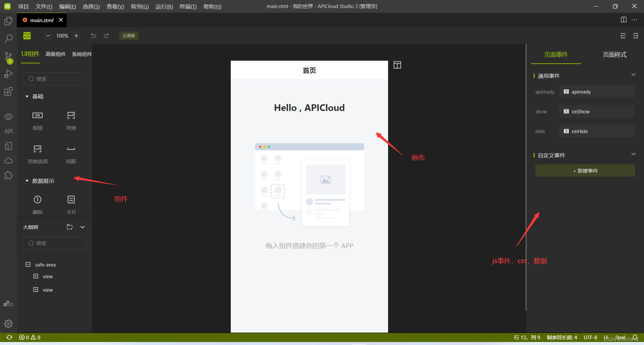
Task: Click the onHide event field
Action: tap(597, 131)
